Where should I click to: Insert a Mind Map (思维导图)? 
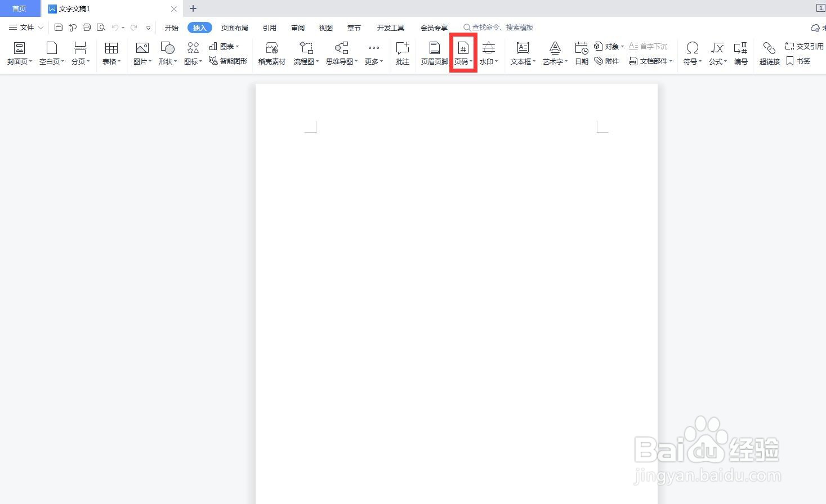tap(342, 53)
